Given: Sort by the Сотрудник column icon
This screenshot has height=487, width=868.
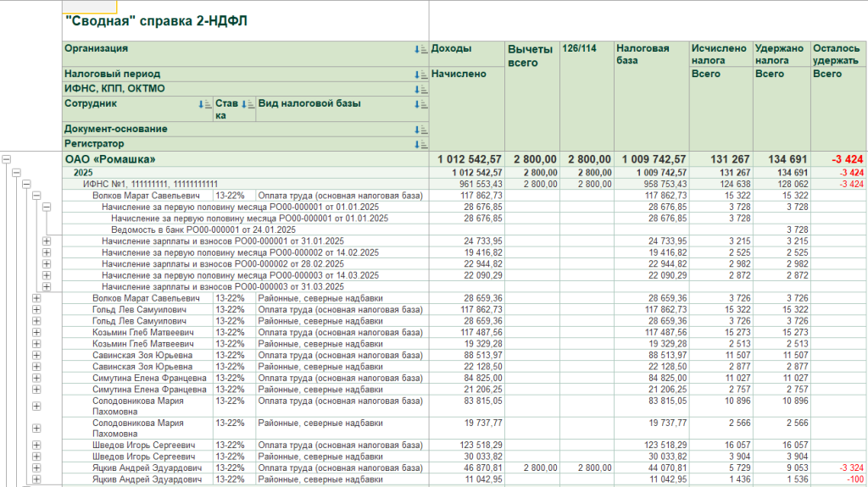Looking at the screenshot, I should pos(204,104).
